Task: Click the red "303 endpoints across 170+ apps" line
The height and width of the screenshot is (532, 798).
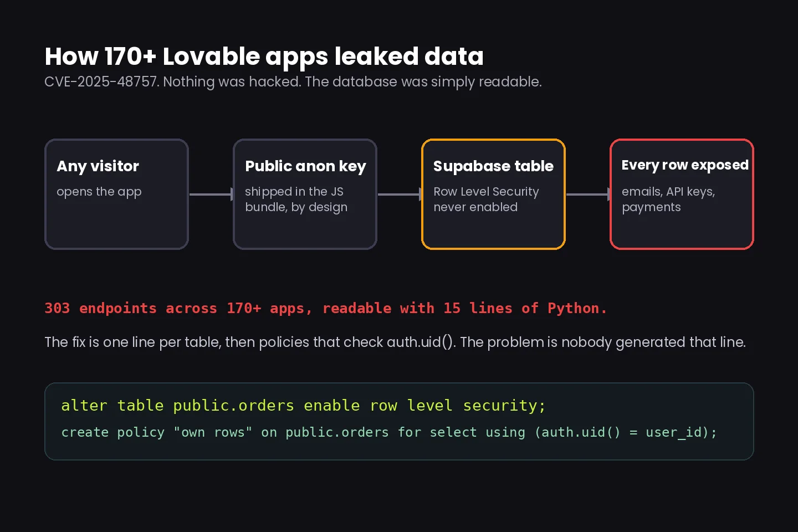Action: (x=326, y=308)
